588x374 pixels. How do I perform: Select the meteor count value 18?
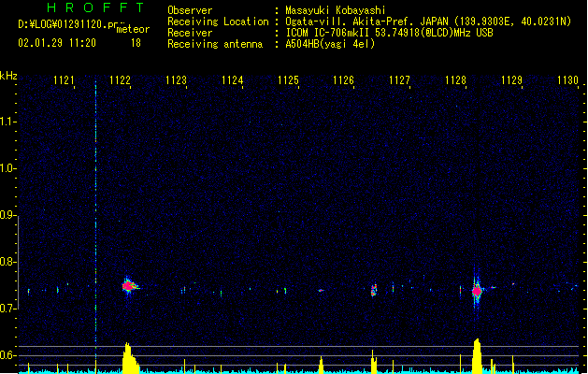tap(136, 43)
